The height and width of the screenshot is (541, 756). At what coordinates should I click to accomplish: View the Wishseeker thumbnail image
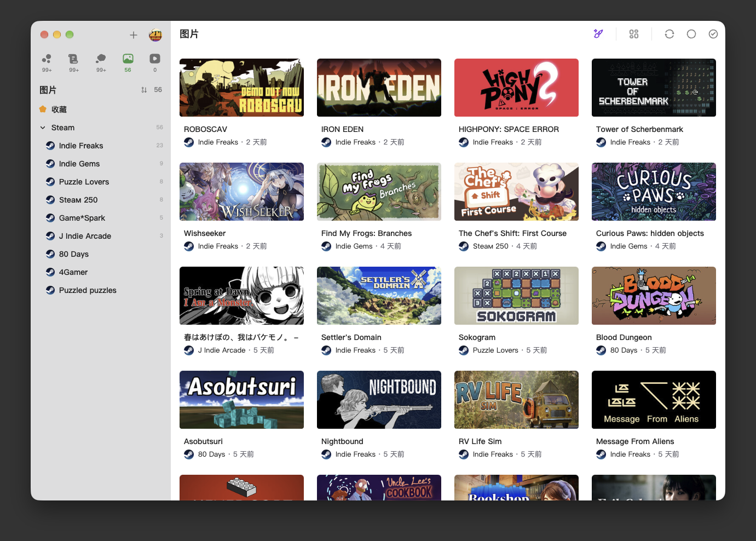(241, 192)
